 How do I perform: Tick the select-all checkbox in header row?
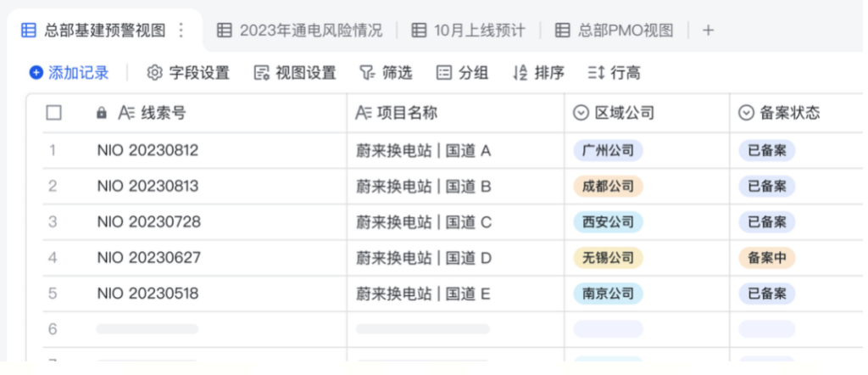point(53,113)
